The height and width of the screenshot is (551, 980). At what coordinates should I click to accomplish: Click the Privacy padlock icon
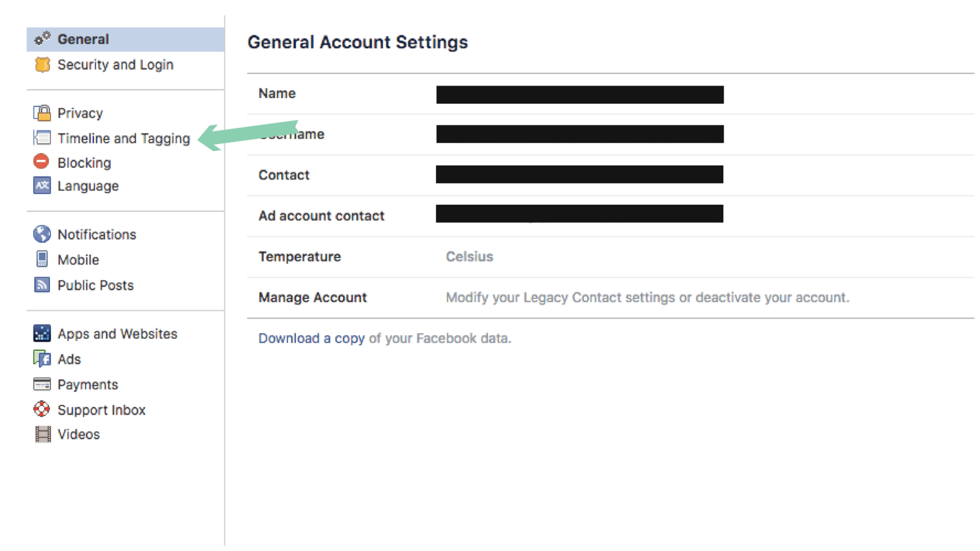coord(42,112)
